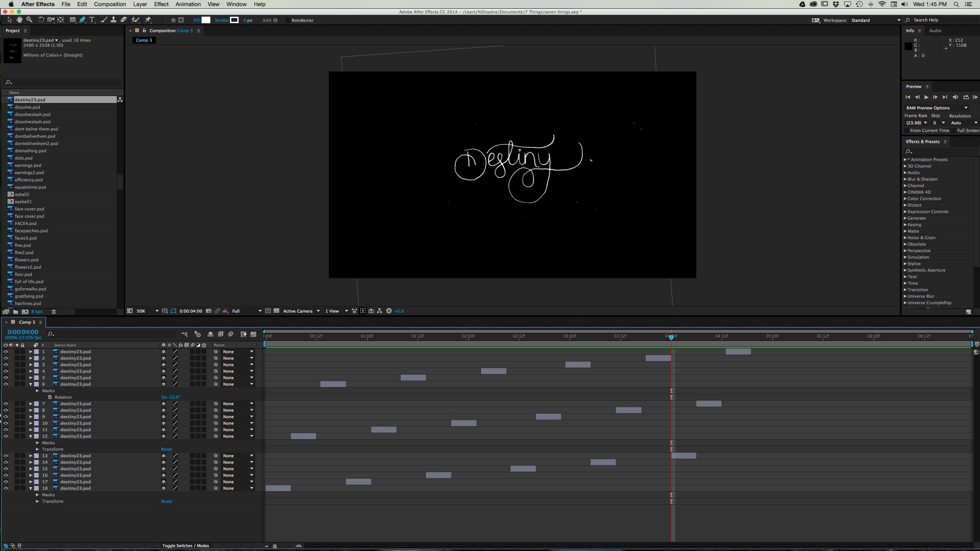Hide layer 18 destiny23.psd with eye toggle
The height and width of the screenshot is (551, 980).
coord(6,488)
